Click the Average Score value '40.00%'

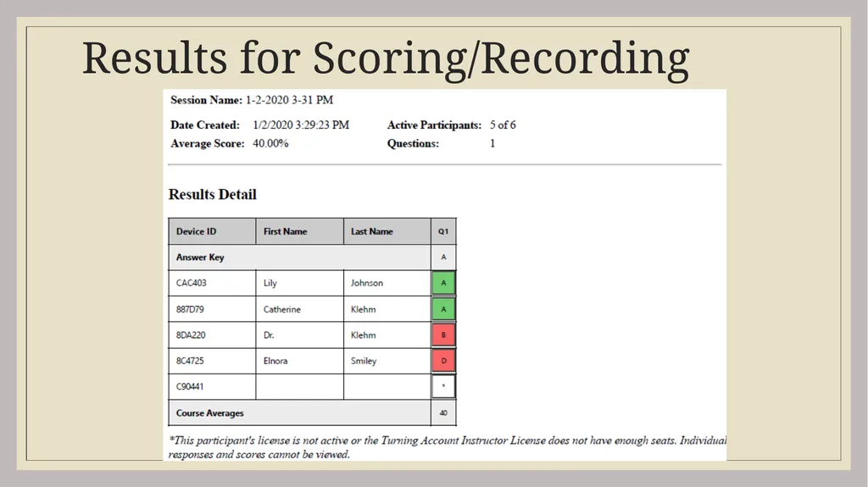coord(270,143)
